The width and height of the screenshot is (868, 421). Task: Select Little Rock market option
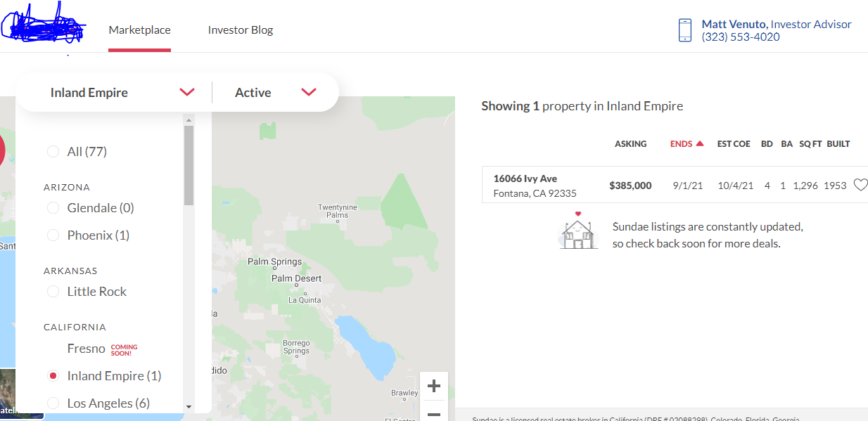[53, 292]
